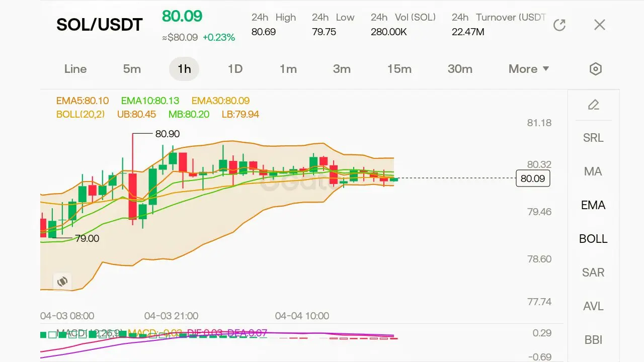Select the 15m timeframe

click(x=399, y=69)
